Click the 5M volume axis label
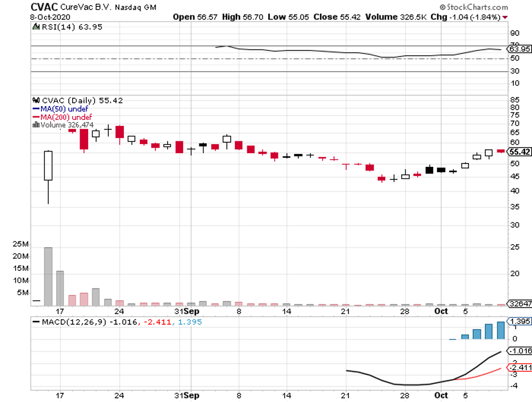532x402 pixels. (x=23, y=292)
